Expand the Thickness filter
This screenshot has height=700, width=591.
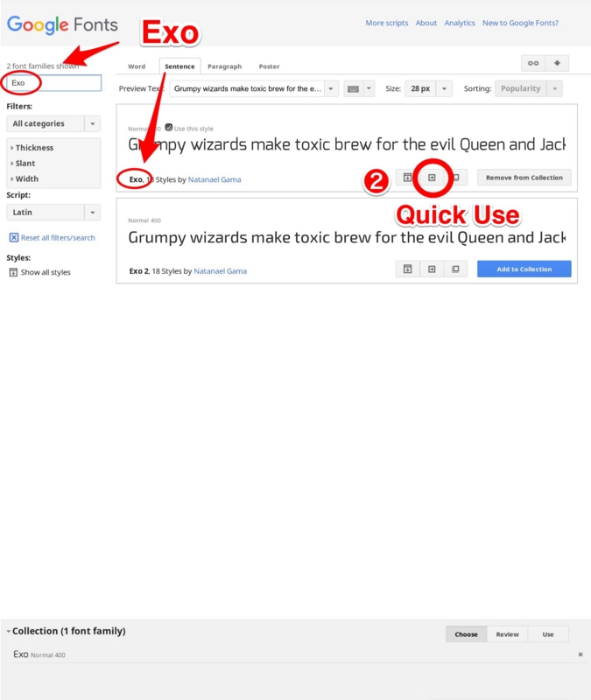pyautogui.click(x=32, y=148)
